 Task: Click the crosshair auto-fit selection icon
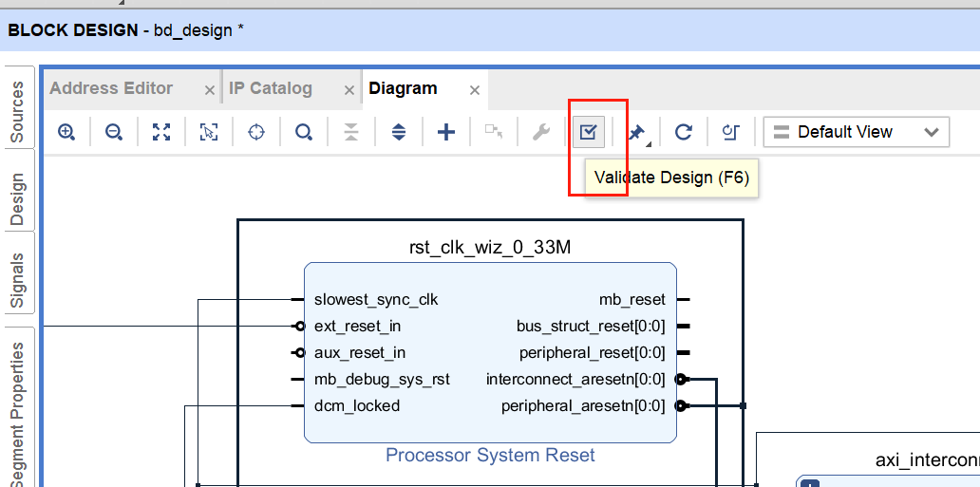click(x=256, y=132)
